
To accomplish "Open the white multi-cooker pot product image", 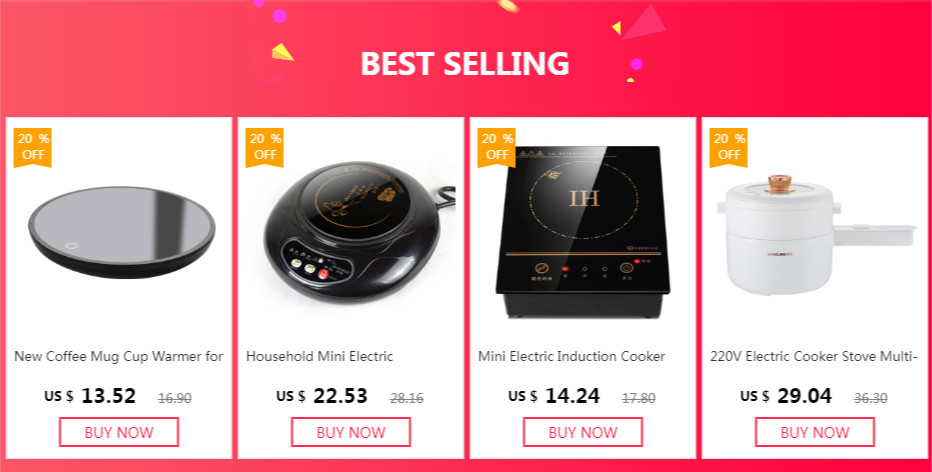I will (x=817, y=235).
